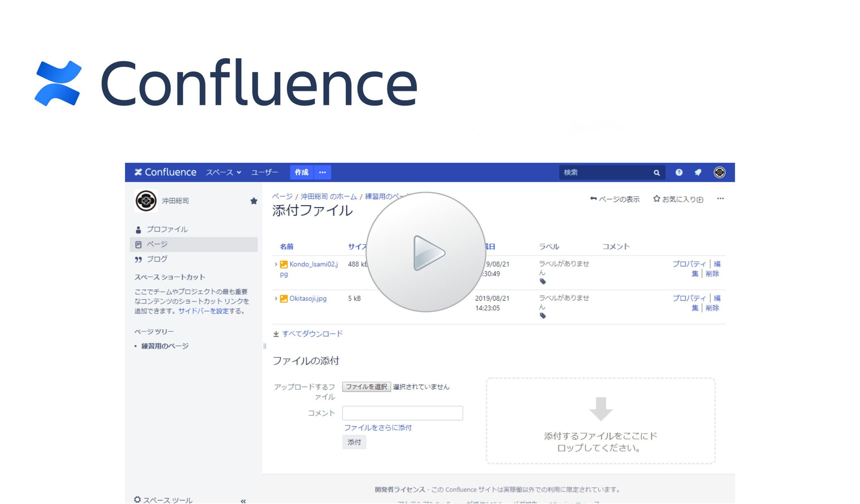This screenshot has height=504, width=860.
Task: Click the Confluence logo in navbar
Action: [165, 172]
